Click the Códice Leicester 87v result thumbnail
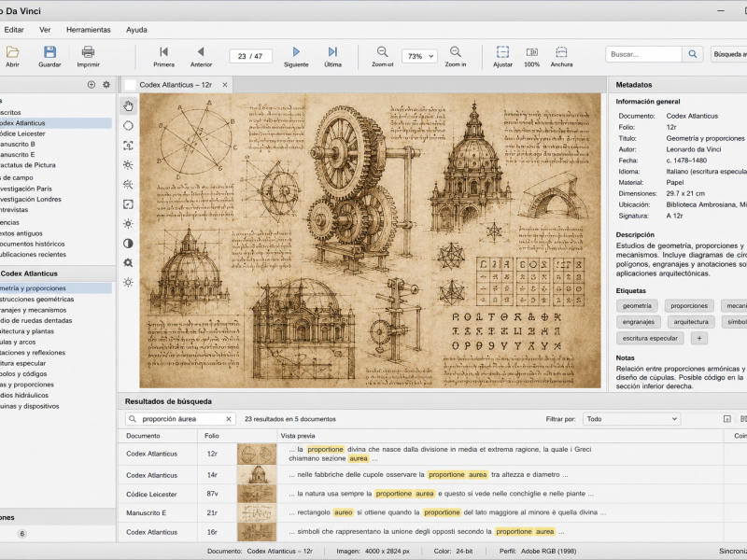This screenshot has height=560, width=747. [257, 494]
